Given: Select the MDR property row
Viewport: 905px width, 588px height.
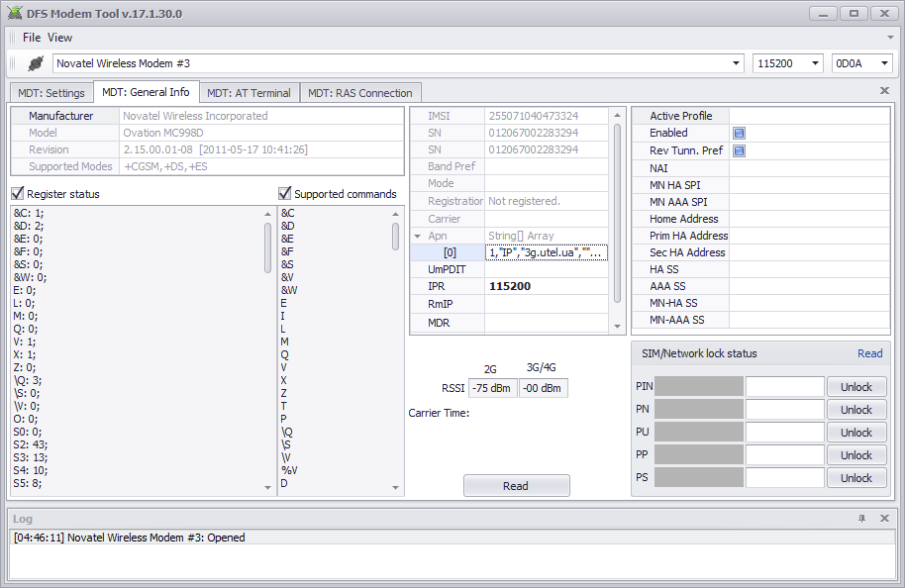Looking at the screenshot, I should tap(510, 323).
